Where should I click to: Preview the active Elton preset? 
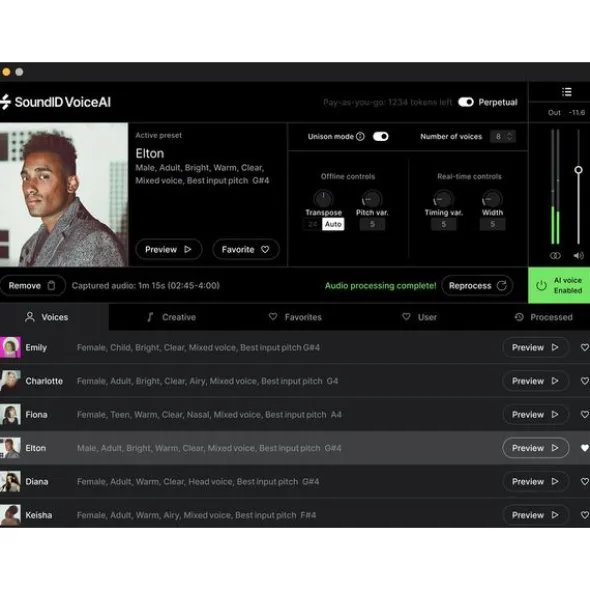click(169, 249)
